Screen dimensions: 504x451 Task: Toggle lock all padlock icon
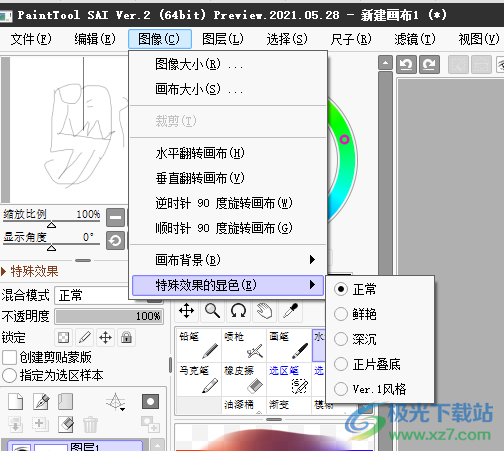(x=126, y=337)
